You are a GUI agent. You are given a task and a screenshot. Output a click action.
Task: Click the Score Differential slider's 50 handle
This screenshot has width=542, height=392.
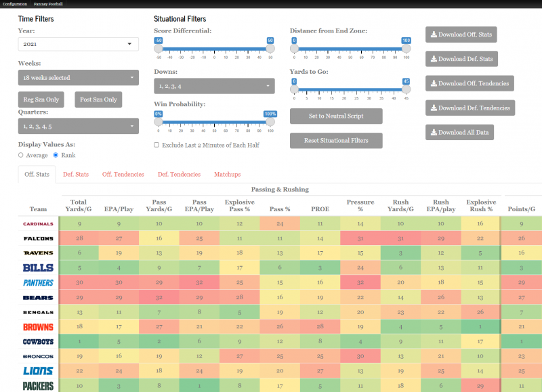(270, 49)
